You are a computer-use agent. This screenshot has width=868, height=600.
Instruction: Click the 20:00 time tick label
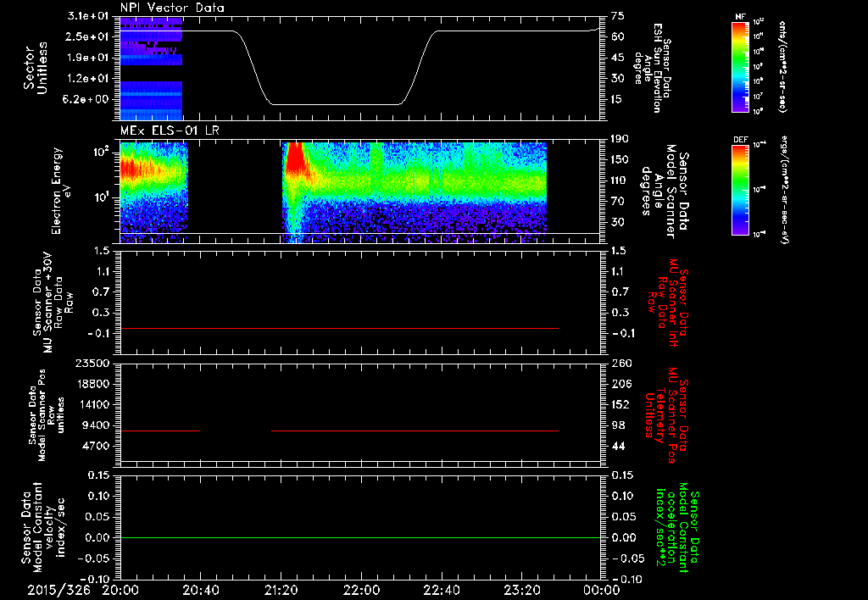tap(120, 591)
